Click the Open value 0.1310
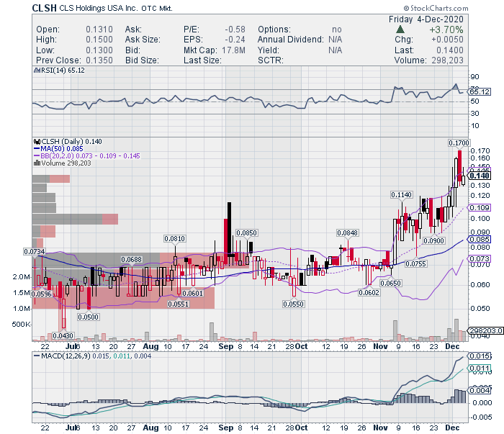The image size is (504, 434). (99, 30)
